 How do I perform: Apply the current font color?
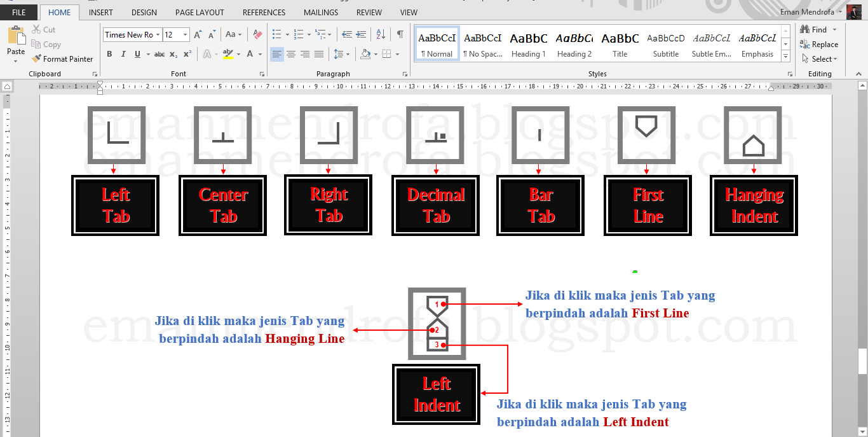point(250,55)
